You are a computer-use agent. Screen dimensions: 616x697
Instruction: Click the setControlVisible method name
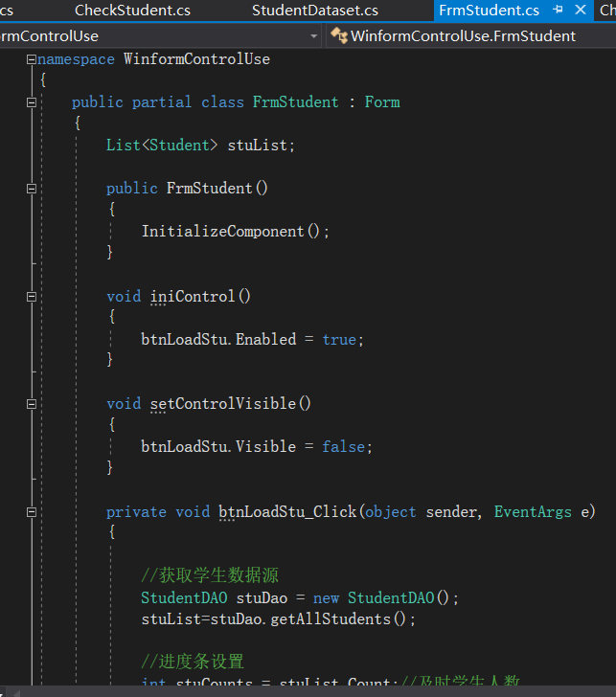223,404
